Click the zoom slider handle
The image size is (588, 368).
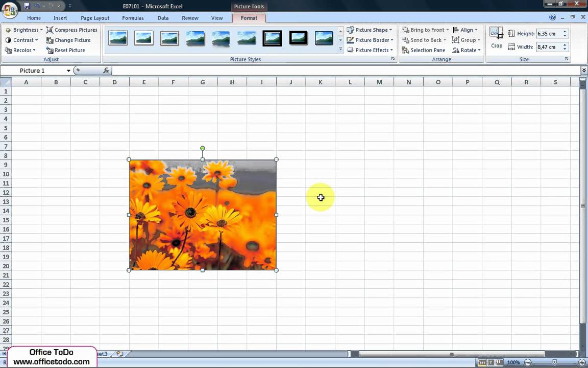pyautogui.click(x=555, y=362)
